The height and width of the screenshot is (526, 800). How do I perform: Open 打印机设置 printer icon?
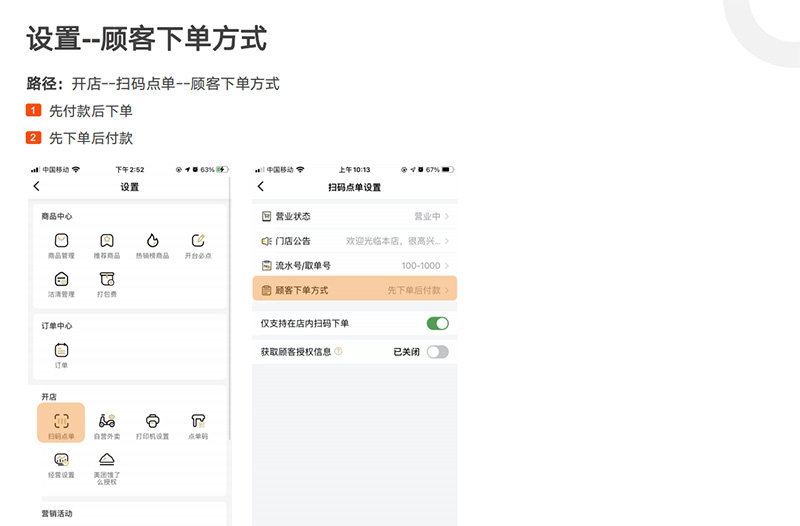(153, 421)
